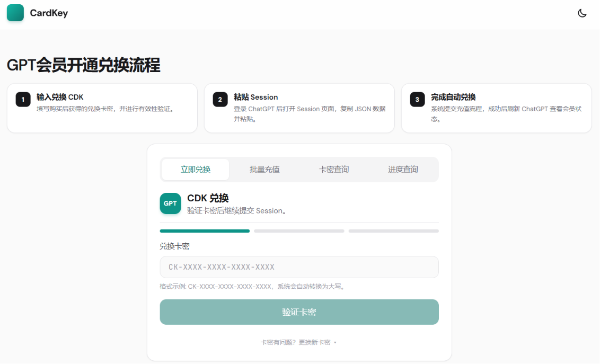Click the 填写购买后获得的兑换卡密 description
The height and width of the screenshot is (364, 600).
(x=107, y=109)
